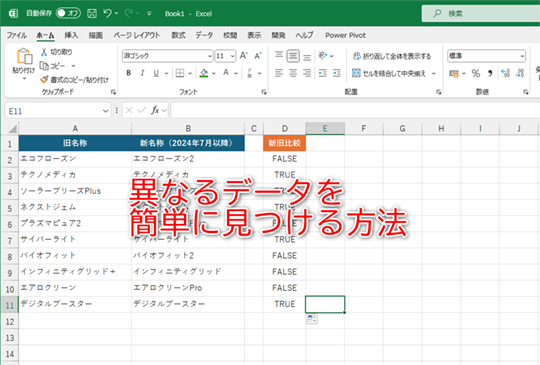Click Decrease Font Size icon
Screen dimensions: 540x365
coord(258,55)
